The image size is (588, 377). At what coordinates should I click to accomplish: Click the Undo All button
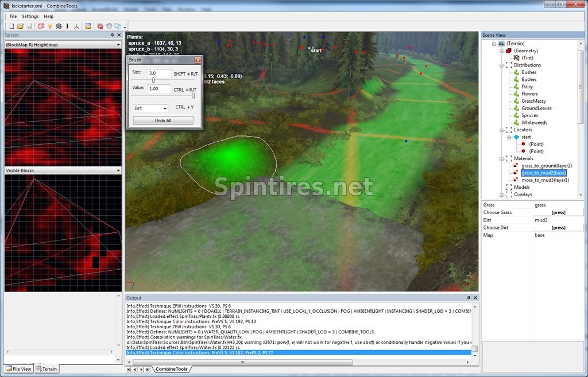[x=163, y=121]
